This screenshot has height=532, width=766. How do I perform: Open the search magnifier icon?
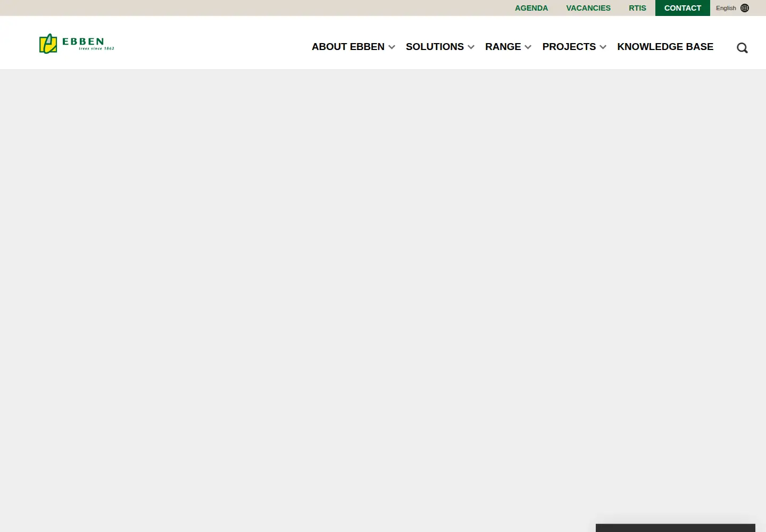click(742, 48)
